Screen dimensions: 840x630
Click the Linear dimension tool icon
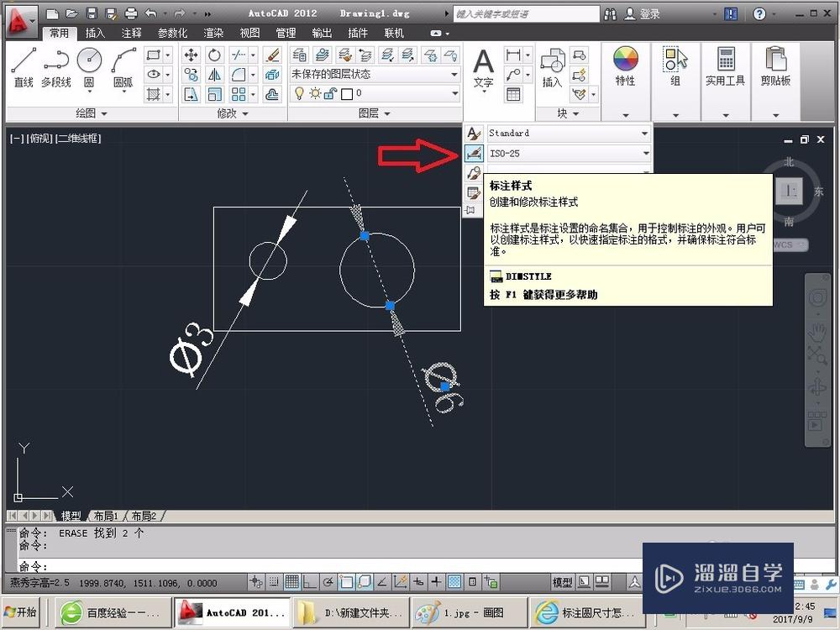[512, 55]
